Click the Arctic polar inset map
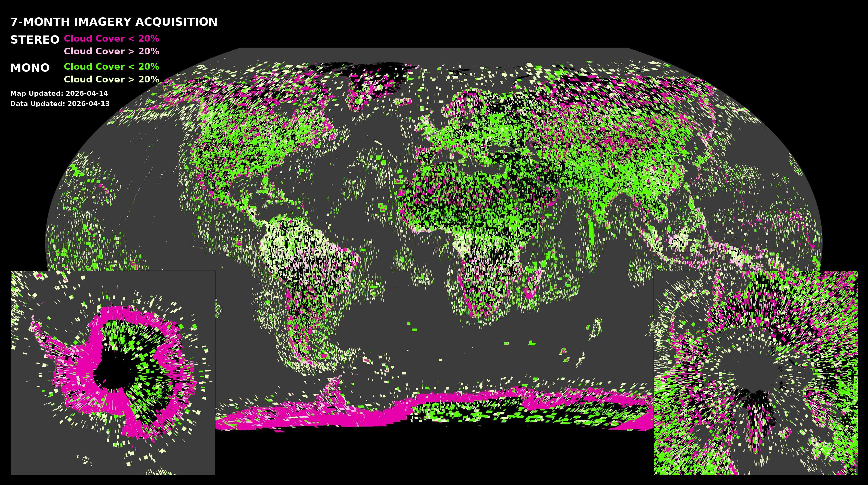This screenshot has height=485, width=868. (x=756, y=373)
